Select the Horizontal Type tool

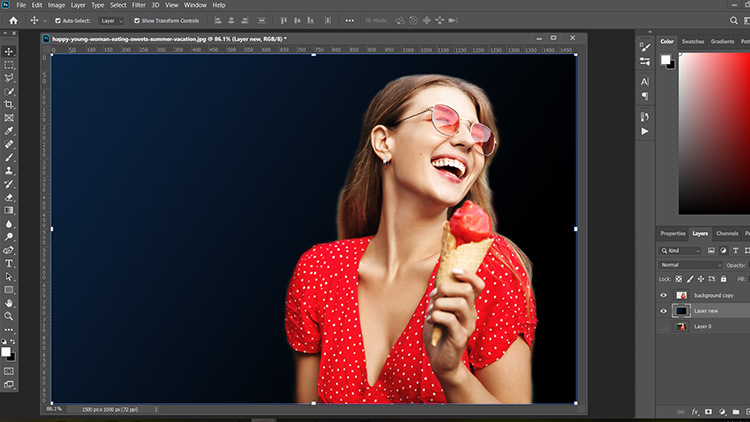pyautogui.click(x=9, y=264)
